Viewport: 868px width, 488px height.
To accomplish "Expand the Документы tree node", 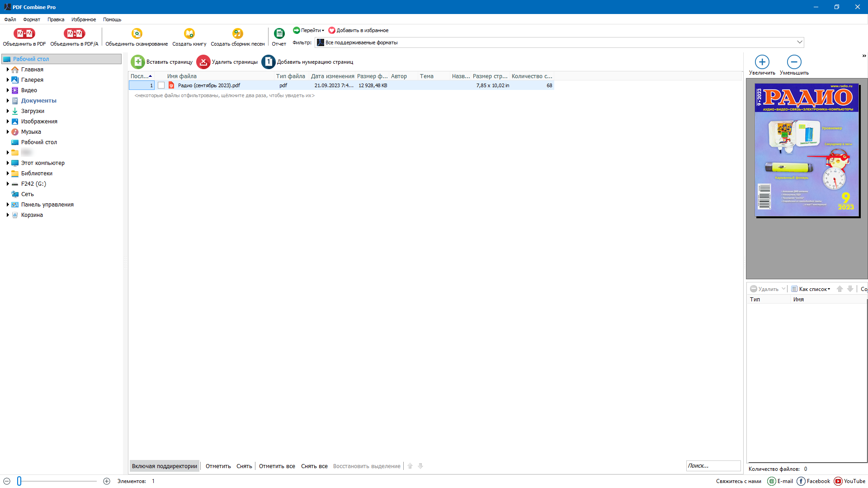I will [x=8, y=101].
